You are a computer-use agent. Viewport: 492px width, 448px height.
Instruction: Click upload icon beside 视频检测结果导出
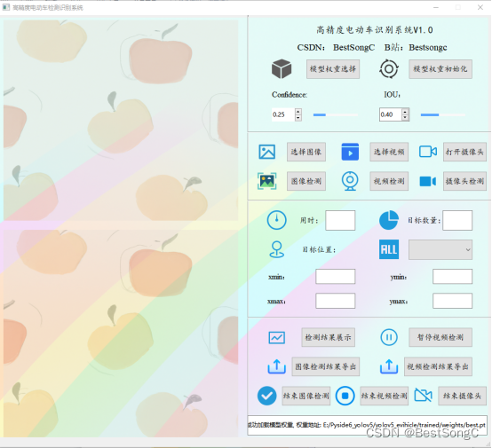coord(389,366)
